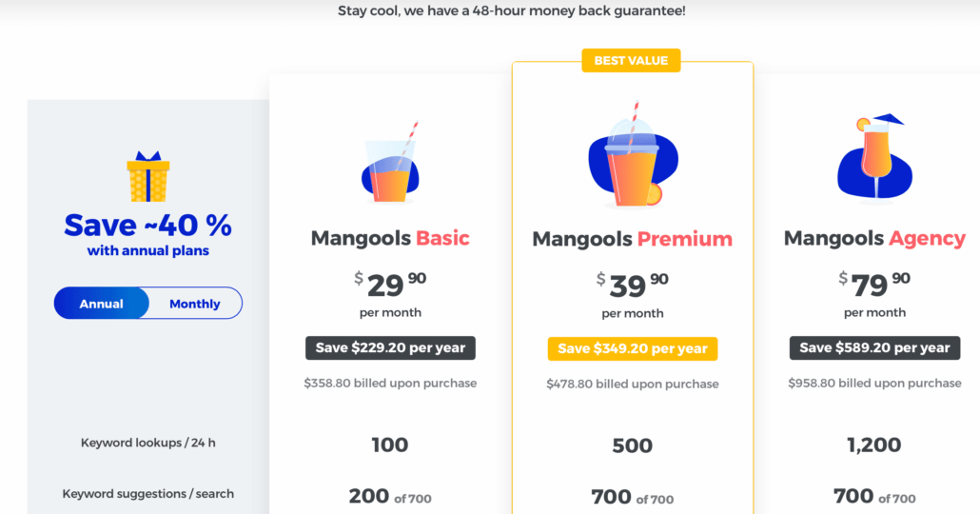
Task: Select the Mangools Basic plan title
Action: pos(390,238)
